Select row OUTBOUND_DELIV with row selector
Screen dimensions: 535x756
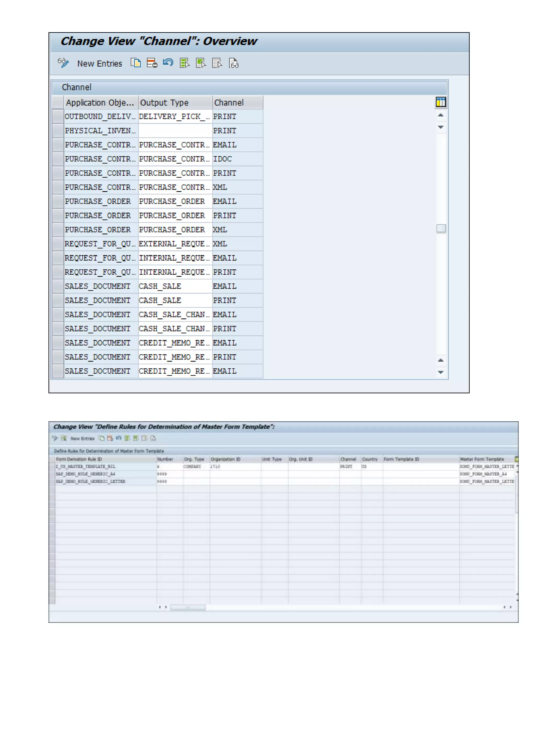[x=58, y=117]
